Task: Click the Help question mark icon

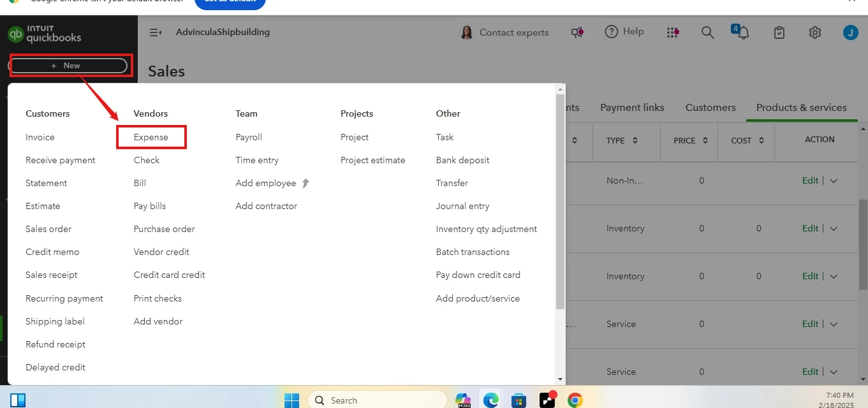Action: [x=612, y=32]
